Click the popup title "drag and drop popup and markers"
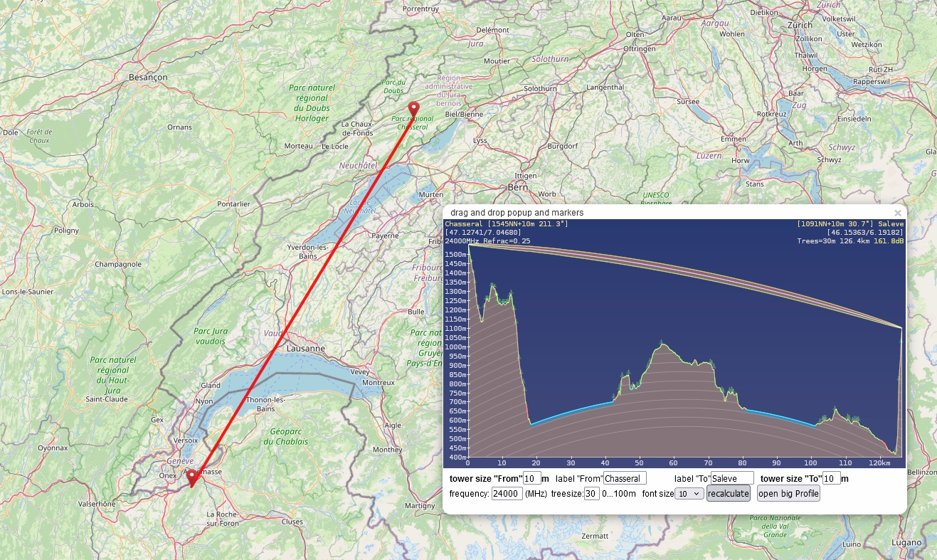This screenshot has height=560, width=937. [x=517, y=213]
